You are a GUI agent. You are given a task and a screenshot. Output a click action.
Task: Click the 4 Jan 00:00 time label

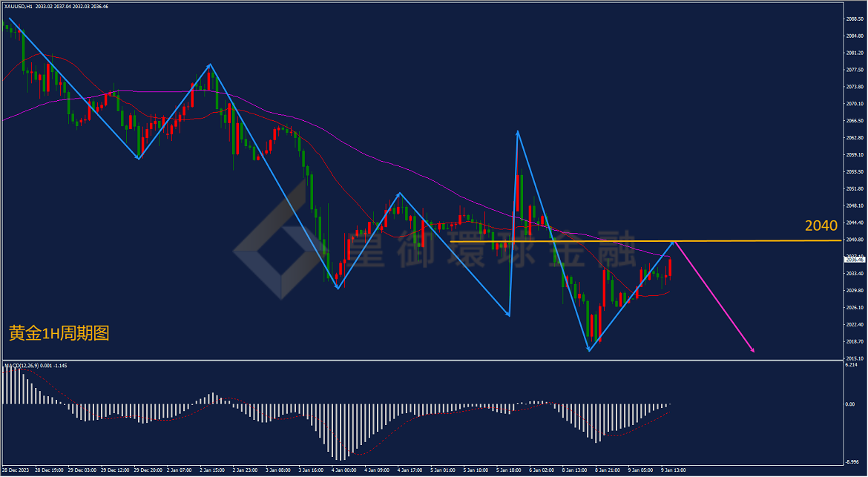pos(343,470)
